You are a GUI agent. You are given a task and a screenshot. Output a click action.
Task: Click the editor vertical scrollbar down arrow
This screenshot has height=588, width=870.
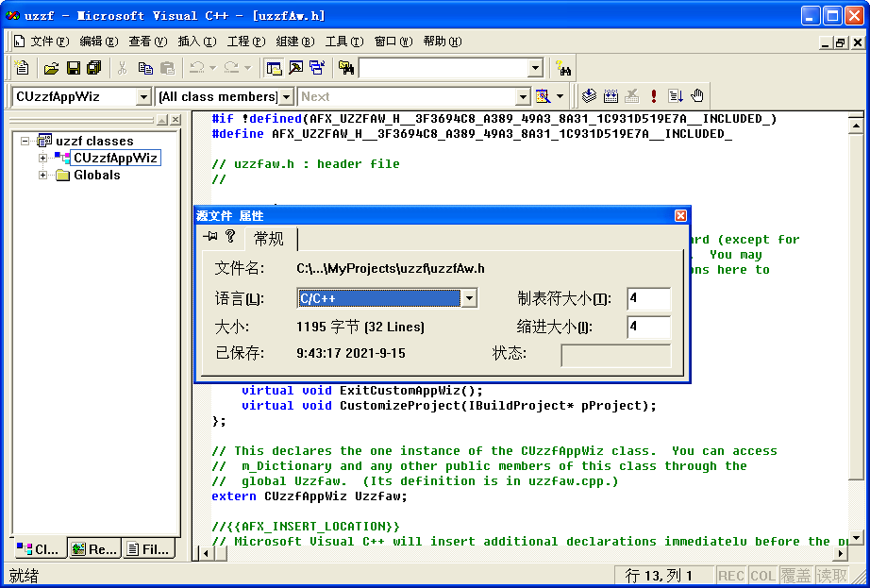(x=856, y=537)
